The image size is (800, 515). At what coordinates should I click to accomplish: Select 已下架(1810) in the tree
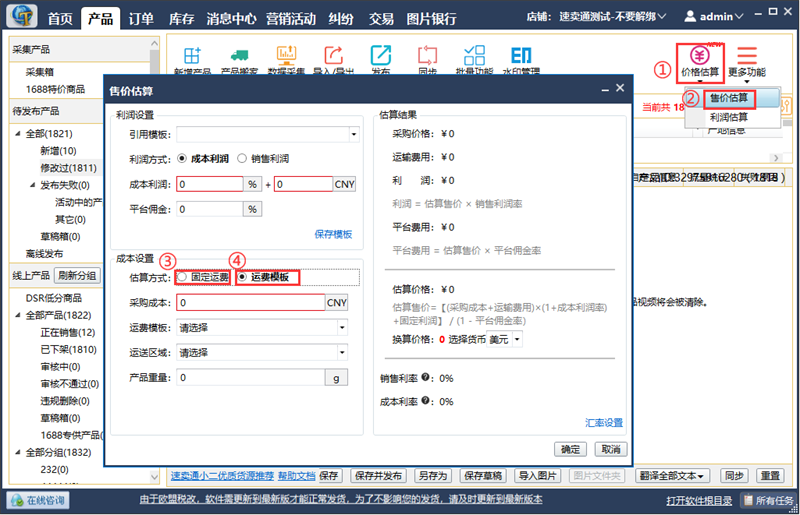(x=68, y=350)
